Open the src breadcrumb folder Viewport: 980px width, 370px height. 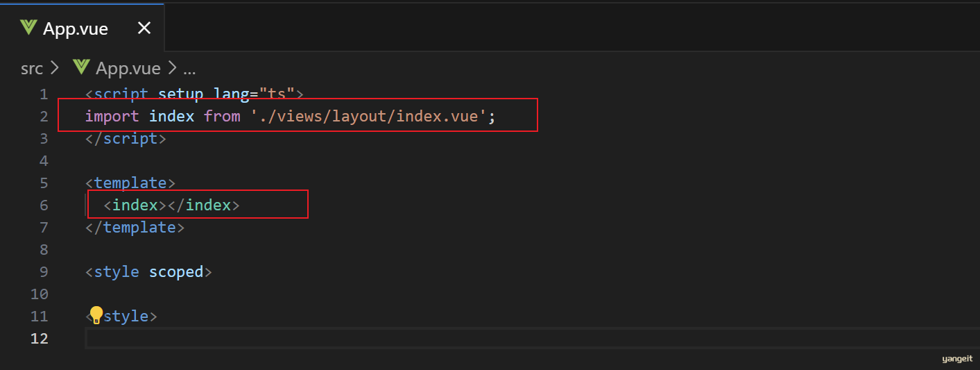32,68
